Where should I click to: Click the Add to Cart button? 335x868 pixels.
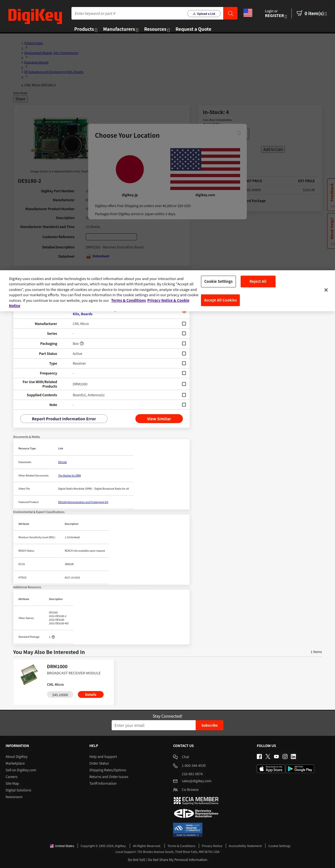tap(273, 149)
